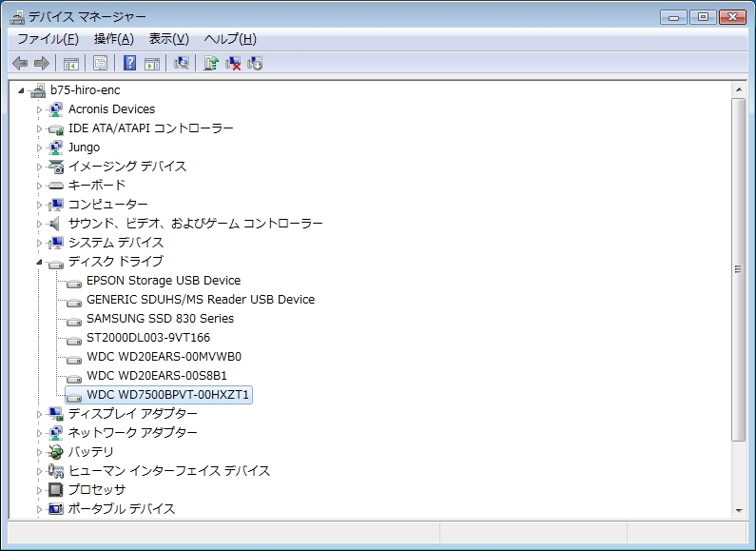This screenshot has height=551, width=756.
Task: Maximize the デバイス マネージャー window
Action: click(x=703, y=17)
